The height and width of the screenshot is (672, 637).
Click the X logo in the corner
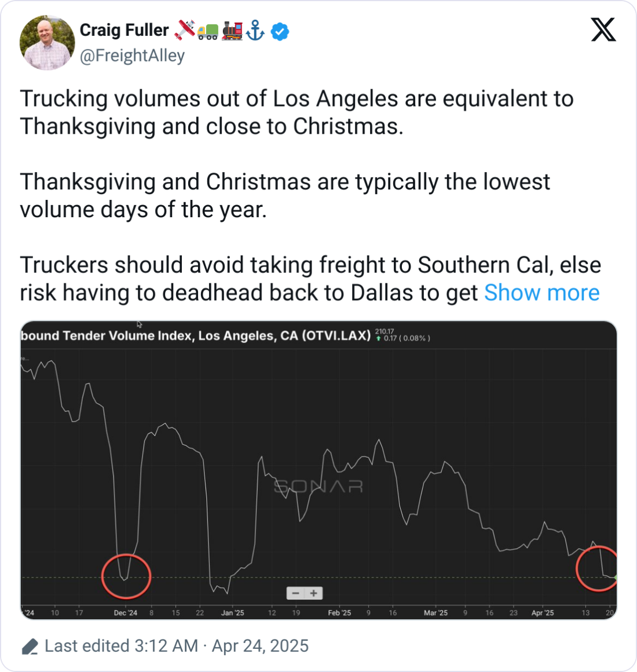coord(603,30)
